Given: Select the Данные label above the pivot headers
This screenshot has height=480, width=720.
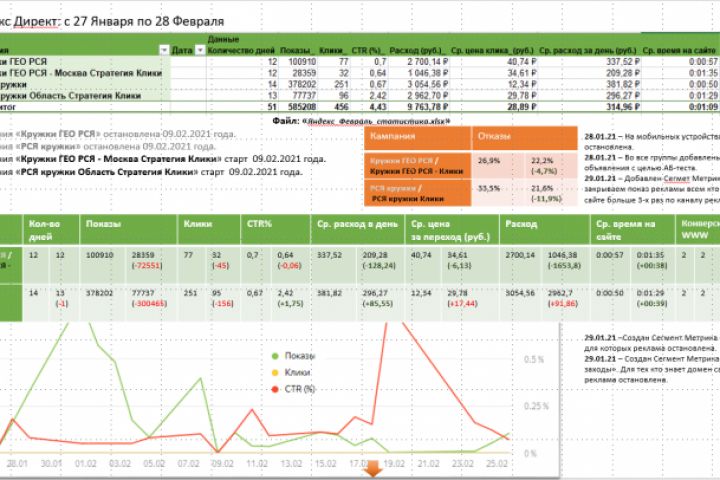Looking at the screenshot, I should [223, 40].
